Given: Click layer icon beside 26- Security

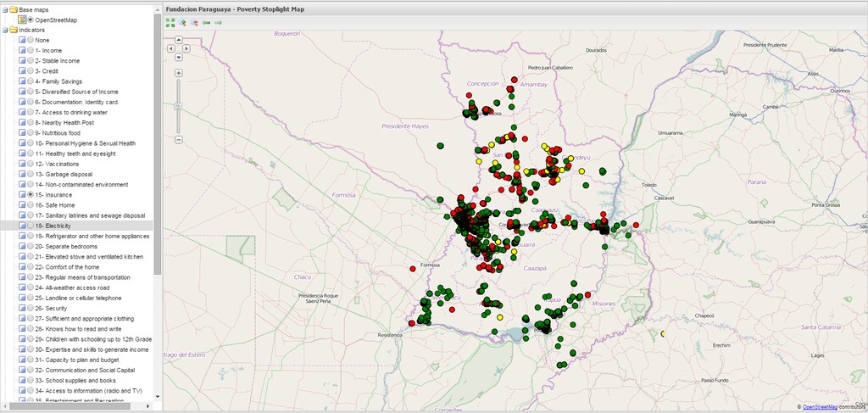Looking at the screenshot, I should click(22, 309).
